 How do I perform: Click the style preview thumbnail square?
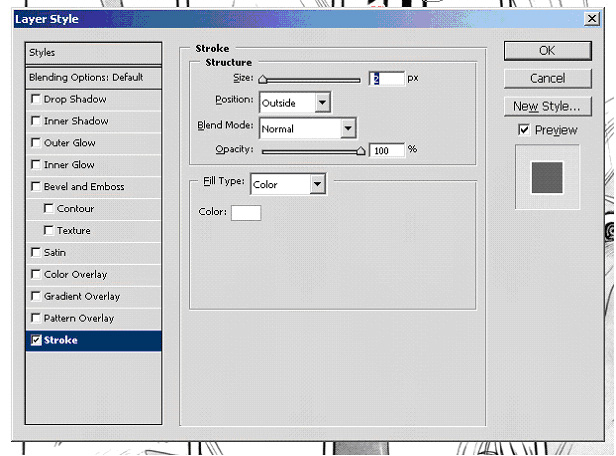click(x=547, y=178)
